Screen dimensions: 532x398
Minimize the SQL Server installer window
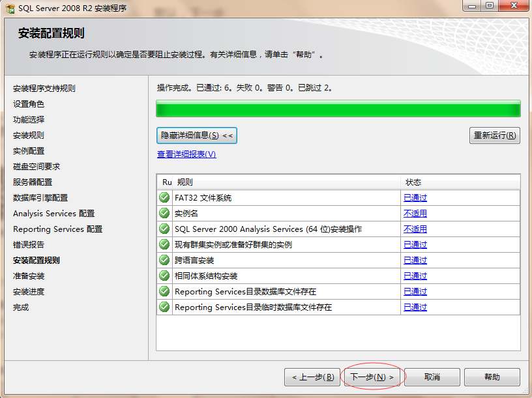472,6
